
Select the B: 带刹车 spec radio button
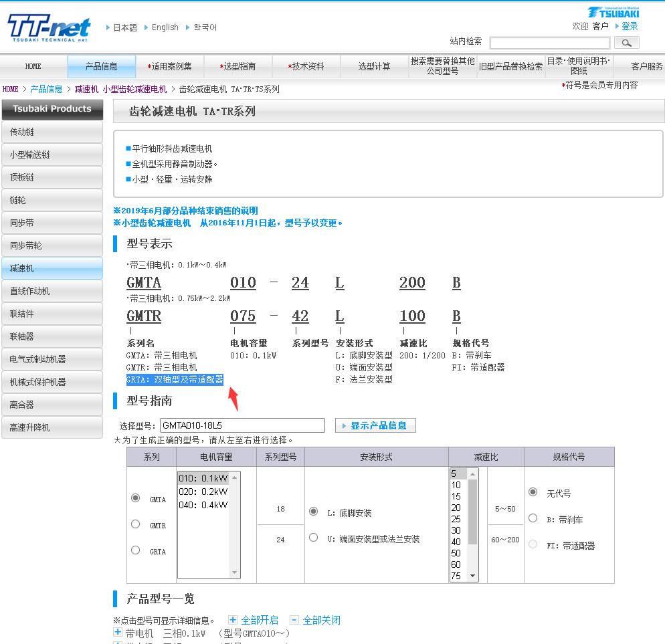pyautogui.click(x=533, y=517)
